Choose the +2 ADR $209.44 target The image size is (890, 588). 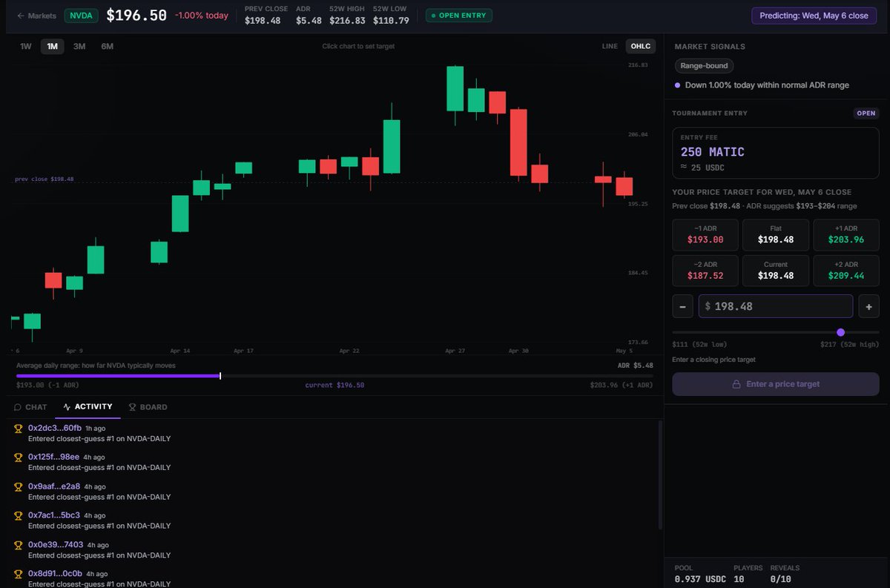tap(846, 271)
